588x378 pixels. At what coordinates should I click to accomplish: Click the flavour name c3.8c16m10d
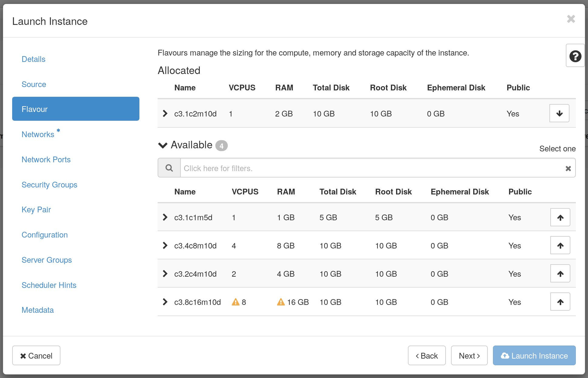(x=197, y=302)
